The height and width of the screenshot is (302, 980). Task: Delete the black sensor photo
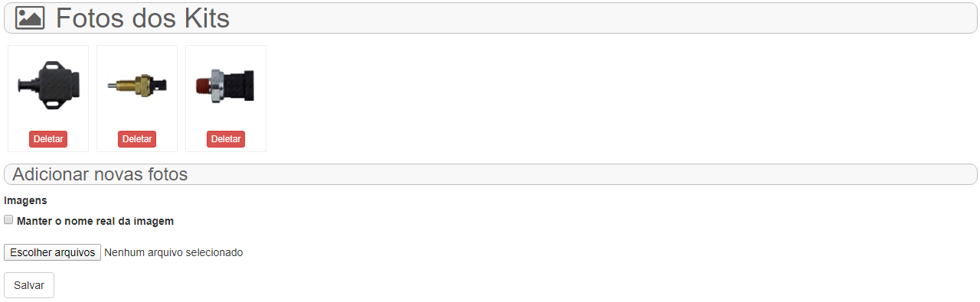[x=48, y=139]
